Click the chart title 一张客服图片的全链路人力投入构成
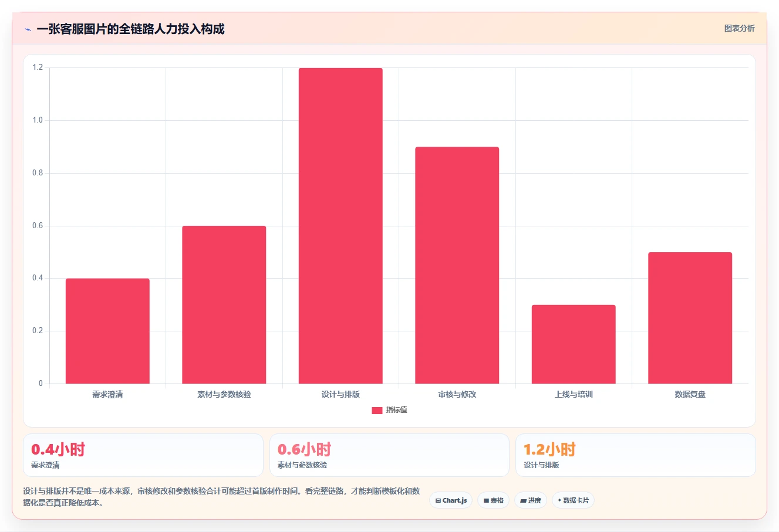This screenshot has width=779, height=532. pyautogui.click(x=130, y=29)
